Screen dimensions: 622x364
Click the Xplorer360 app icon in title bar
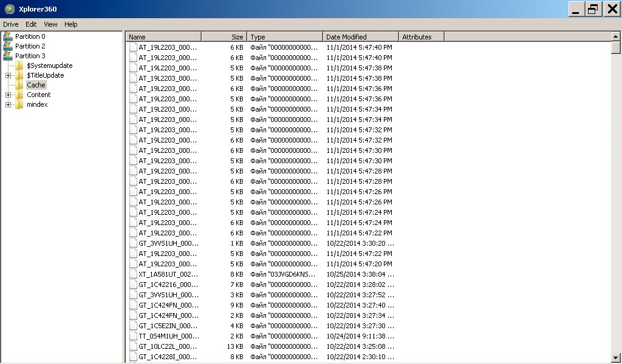10,8
